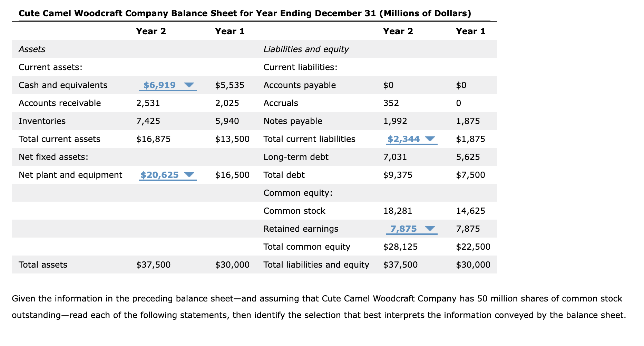Click the blue triangle next to $20,625

189,175
